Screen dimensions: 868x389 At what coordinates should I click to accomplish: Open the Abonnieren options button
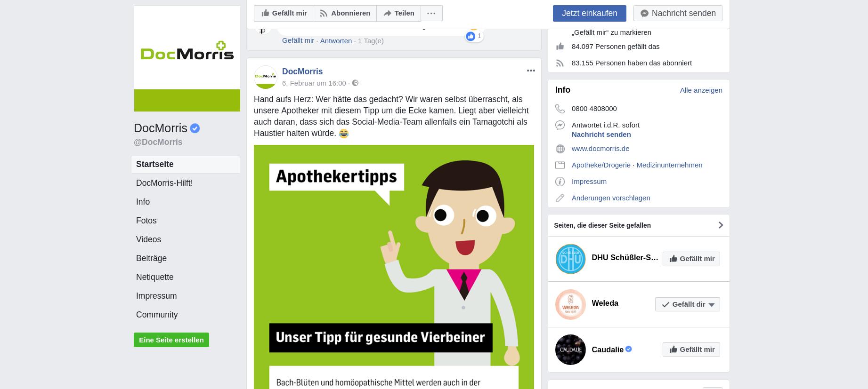click(345, 13)
